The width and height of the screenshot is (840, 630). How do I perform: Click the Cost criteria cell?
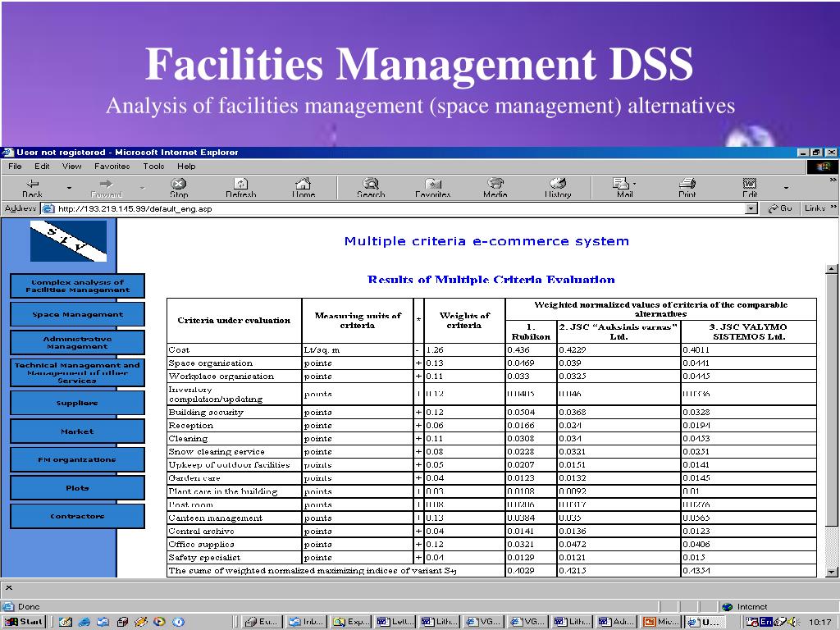click(x=234, y=349)
